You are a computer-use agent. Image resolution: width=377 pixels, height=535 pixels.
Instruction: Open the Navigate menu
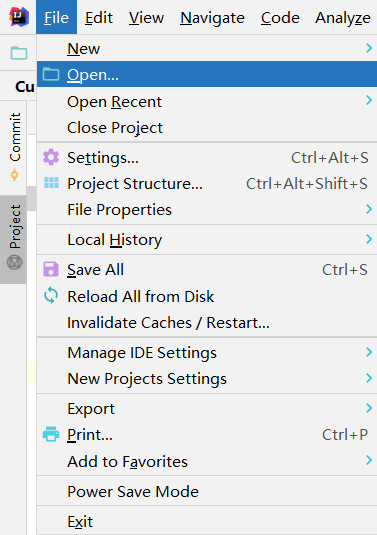[212, 17]
